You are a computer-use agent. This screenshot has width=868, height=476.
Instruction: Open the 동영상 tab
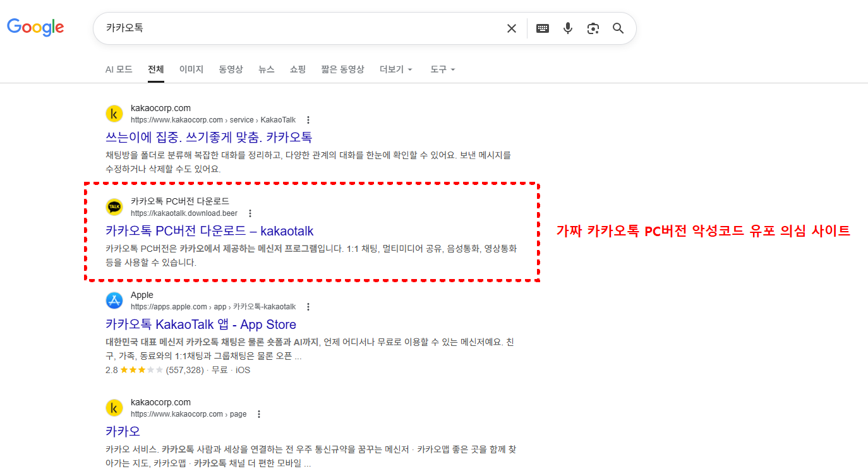(231, 69)
